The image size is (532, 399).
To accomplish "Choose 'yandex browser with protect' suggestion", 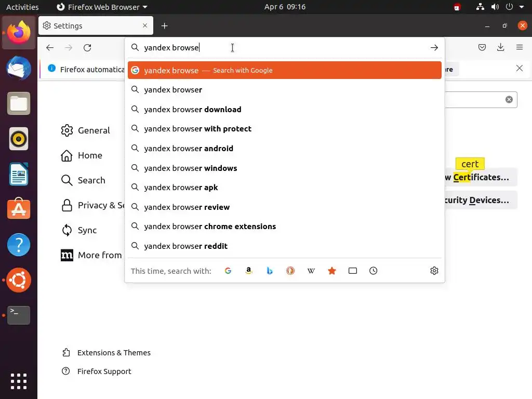I will coord(284,129).
